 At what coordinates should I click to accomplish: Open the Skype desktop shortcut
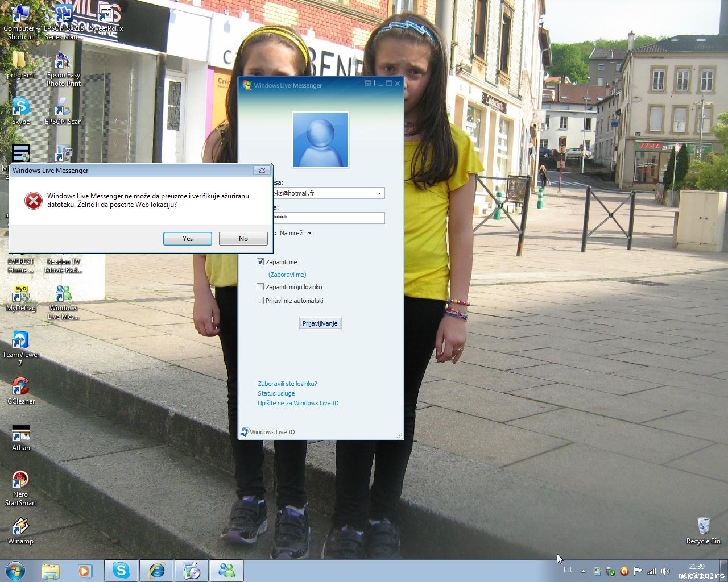pyautogui.click(x=20, y=108)
